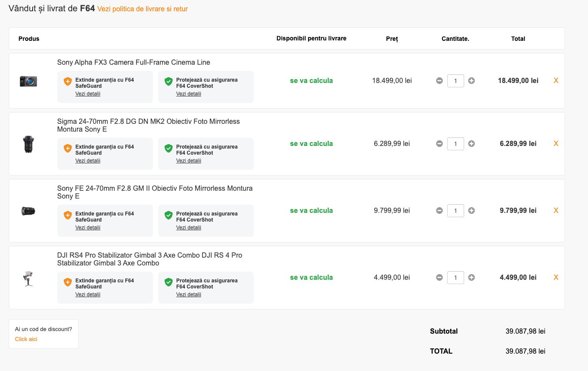Click quantity field for Sony Alpha FX3
Screen dimensions: 588x371
[455, 81]
